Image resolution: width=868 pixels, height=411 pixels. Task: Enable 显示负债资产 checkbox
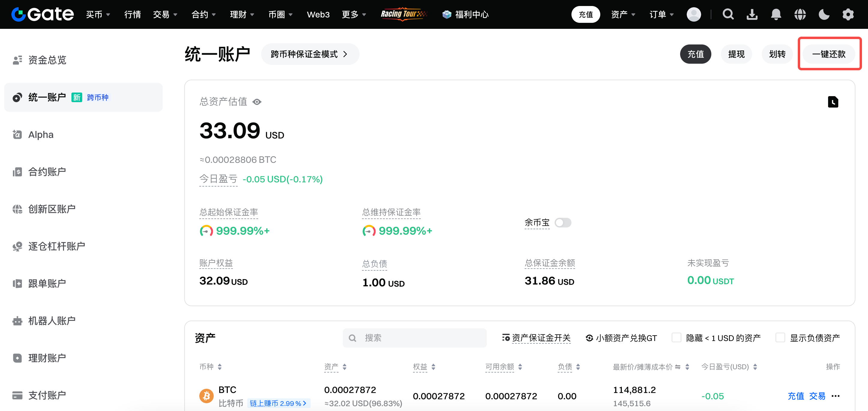(x=780, y=337)
